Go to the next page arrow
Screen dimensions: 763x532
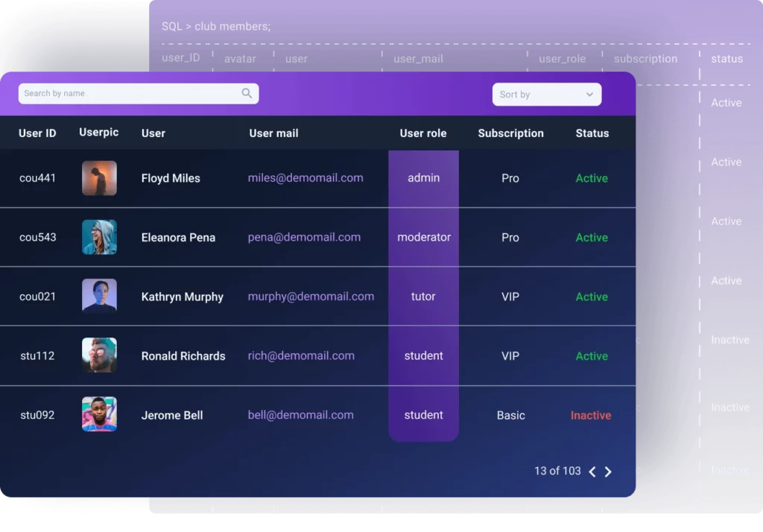coord(608,472)
